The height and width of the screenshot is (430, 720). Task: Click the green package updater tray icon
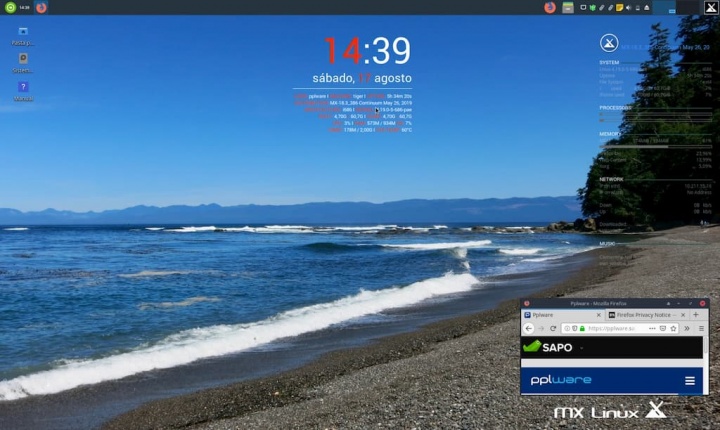pos(594,7)
